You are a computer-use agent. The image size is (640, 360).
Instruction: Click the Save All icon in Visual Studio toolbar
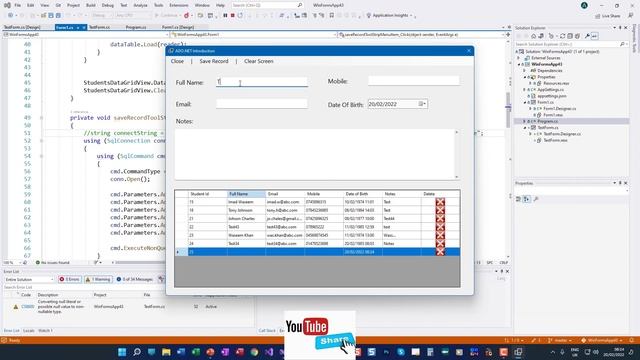click(58, 16)
